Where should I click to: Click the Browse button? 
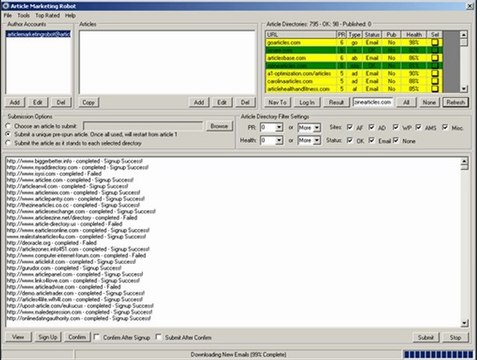coord(219,126)
